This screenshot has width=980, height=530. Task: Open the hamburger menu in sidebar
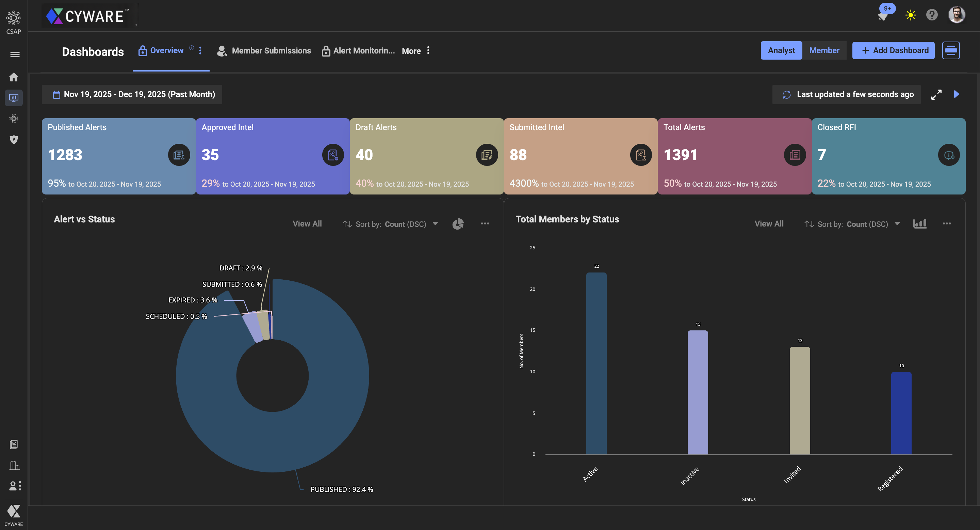point(14,54)
